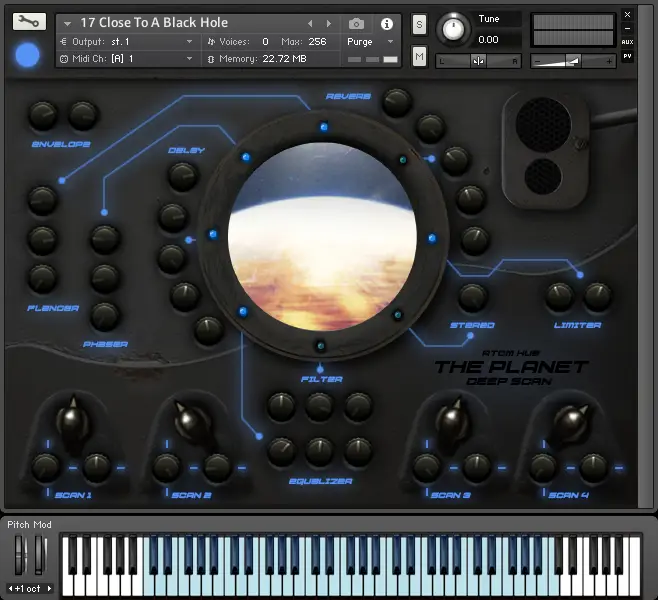Image resolution: width=658 pixels, height=600 pixels.
Task: Toggle the blue dot switch above the Filter label
Action: pos(320,369)
